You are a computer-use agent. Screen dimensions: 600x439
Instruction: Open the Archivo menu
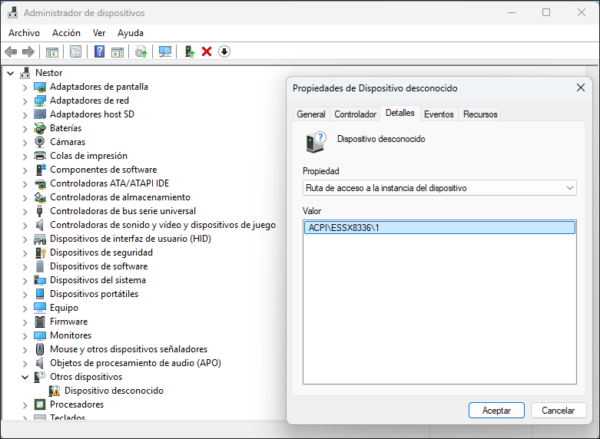click(24, 33)
